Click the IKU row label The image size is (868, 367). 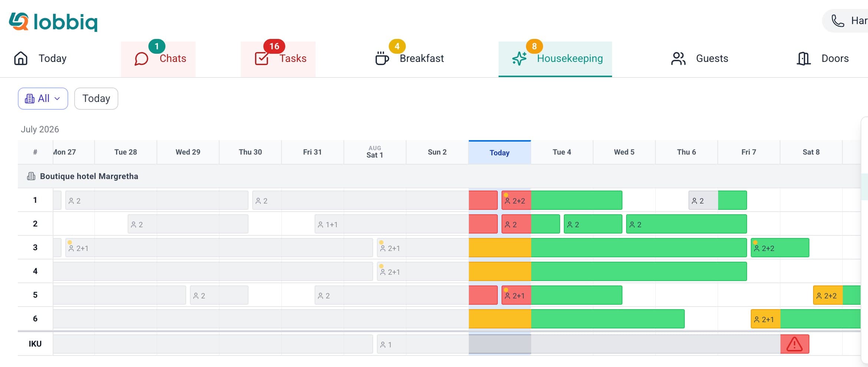[x=35, y=344]
